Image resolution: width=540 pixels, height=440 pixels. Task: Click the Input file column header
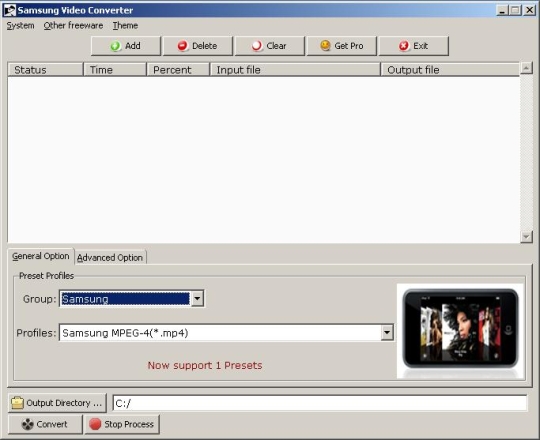(x=295, y=70)
